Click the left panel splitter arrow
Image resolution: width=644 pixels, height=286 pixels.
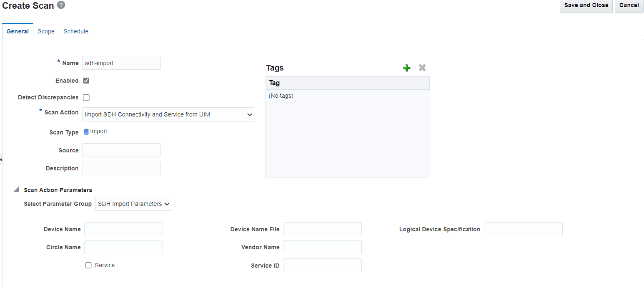tap(1, 159)
